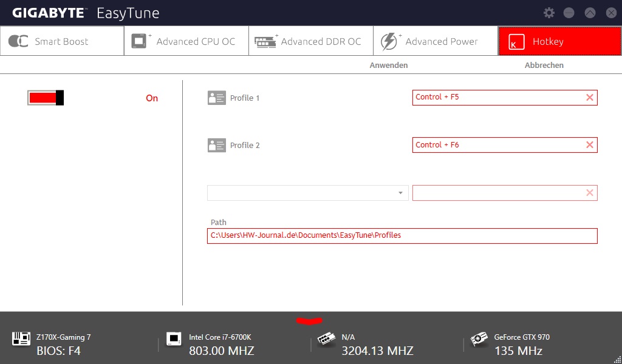Click the Control + F5 hotkey field
Screen dimensions: 622x364
pyautogui.click(x=505, y=98)
